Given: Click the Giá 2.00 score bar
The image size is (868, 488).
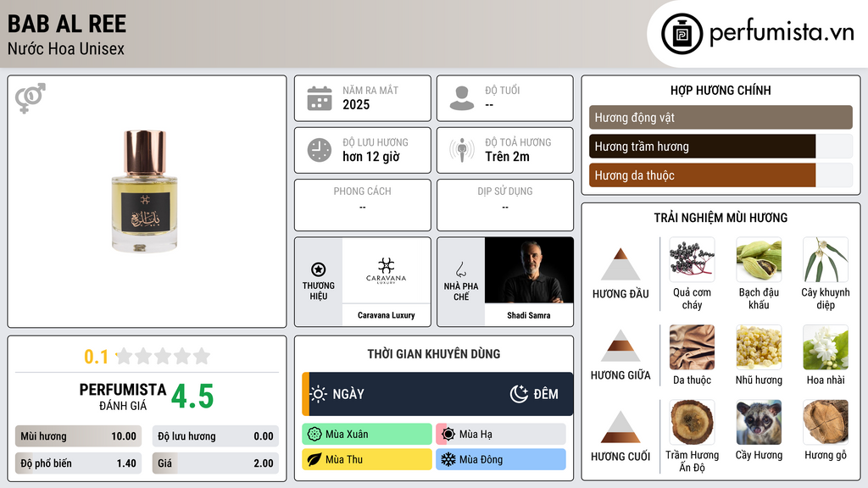Looking at the screenshot, I should [x=215, y=463].
